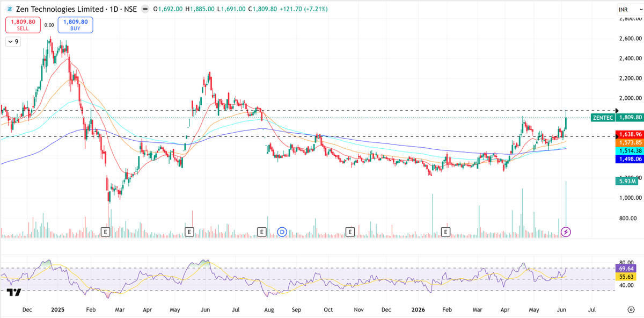This screenshot has height=318, width=644.
Task: Click the purple lightning event marker
Action: click(x=566, y=232)
